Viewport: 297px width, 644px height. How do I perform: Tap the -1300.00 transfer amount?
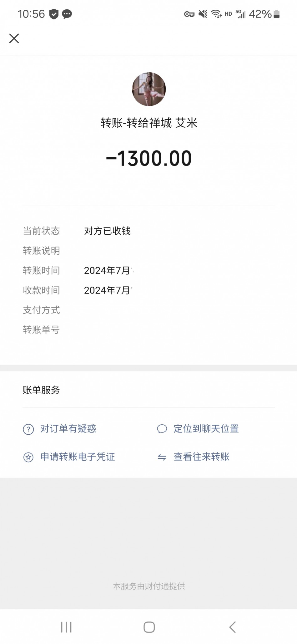pos(149,158)
